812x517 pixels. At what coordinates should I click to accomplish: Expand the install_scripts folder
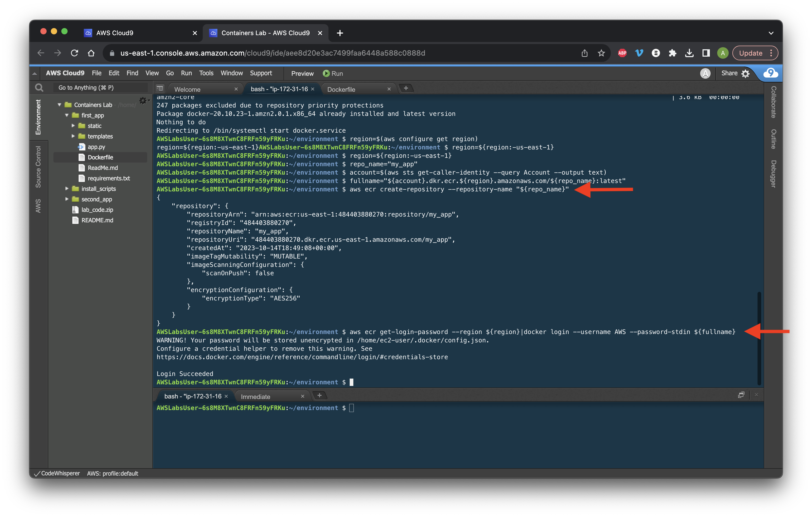pos(67,189)
